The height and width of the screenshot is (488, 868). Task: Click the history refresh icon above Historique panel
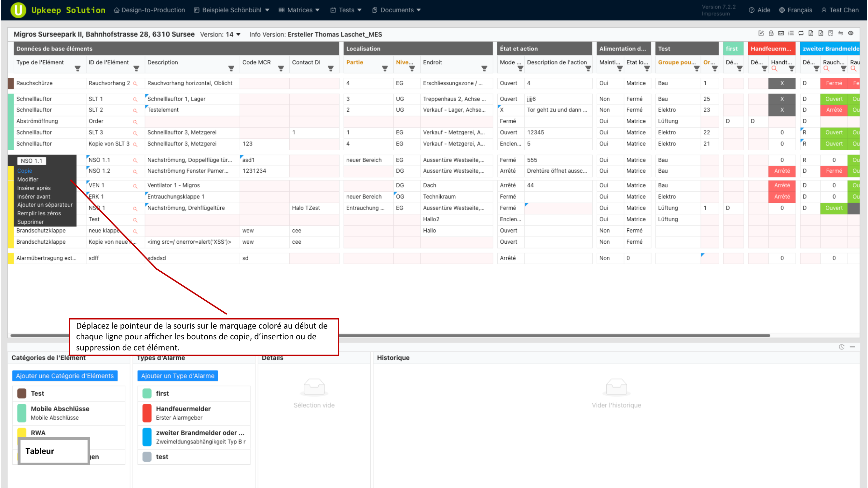(x=842, y=347)
